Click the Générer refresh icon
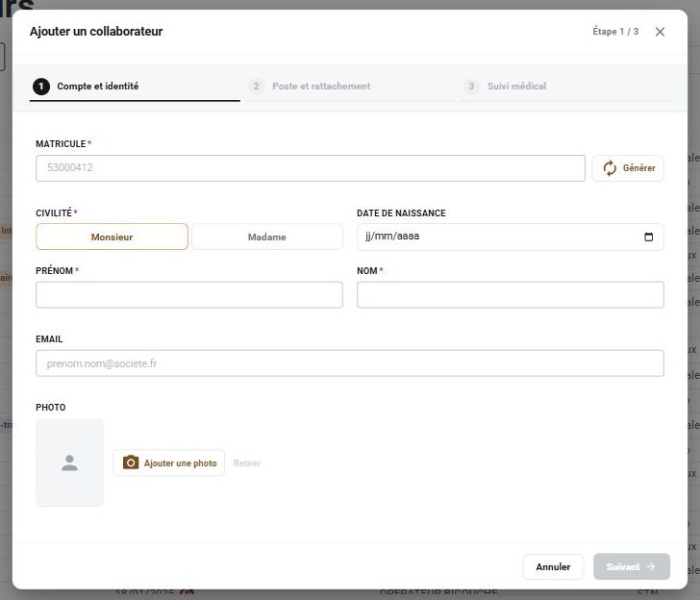700x600 pixels. [610, 168]
